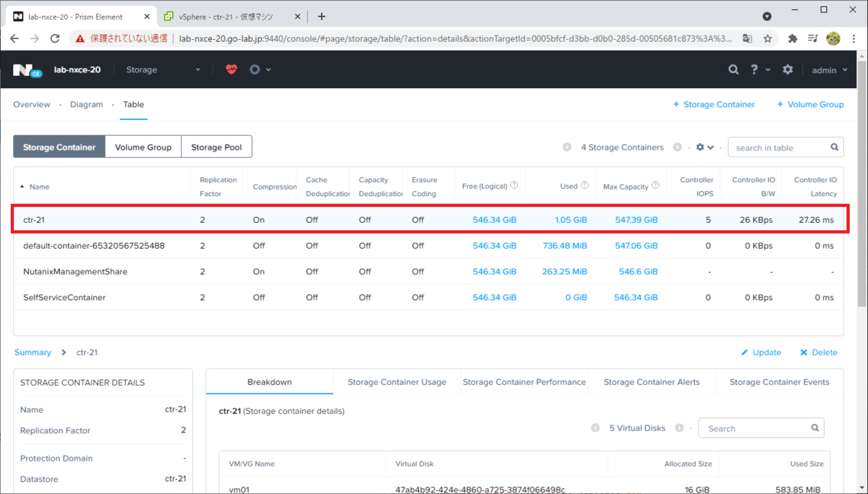Open the help question mark menu
The image size is (868, 494).
point(754,69)
